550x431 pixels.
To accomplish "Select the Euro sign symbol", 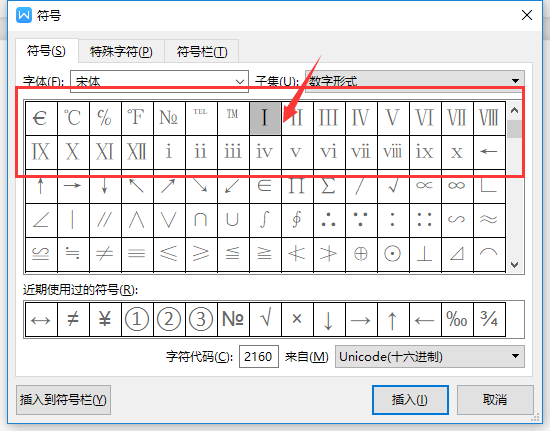I will [41, 118].
